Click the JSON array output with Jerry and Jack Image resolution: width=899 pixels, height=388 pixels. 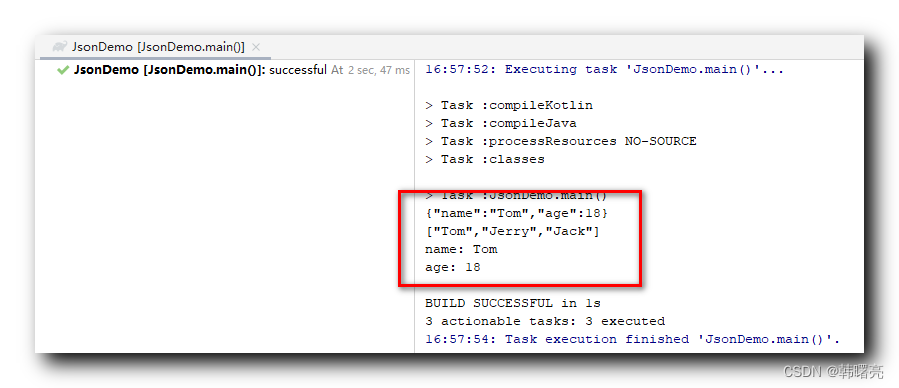pos(513,231)
